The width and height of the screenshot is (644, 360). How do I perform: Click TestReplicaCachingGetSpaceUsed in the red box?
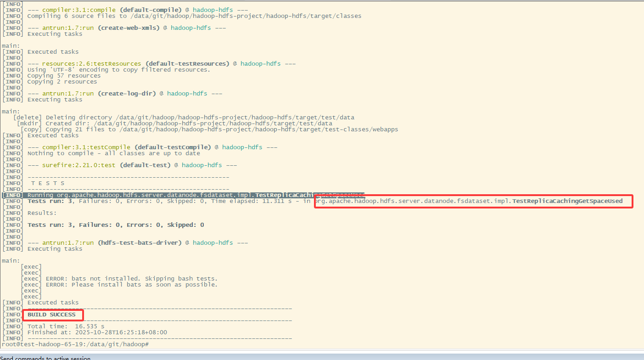(567, 201)
